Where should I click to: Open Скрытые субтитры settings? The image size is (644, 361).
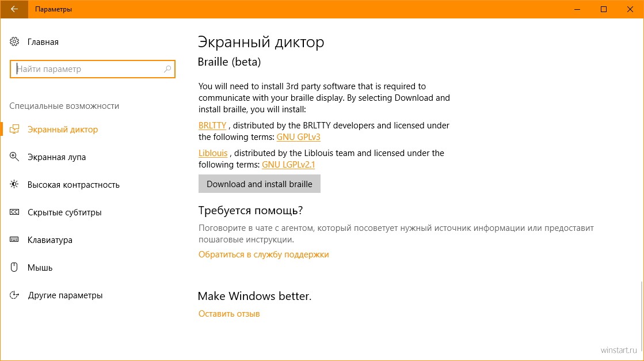coord(64,212)
